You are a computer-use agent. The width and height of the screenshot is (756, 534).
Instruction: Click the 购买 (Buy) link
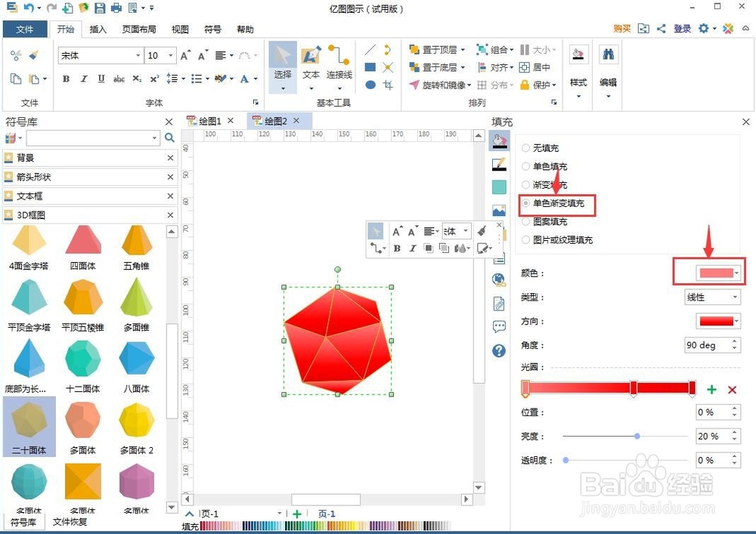(624, 29)
